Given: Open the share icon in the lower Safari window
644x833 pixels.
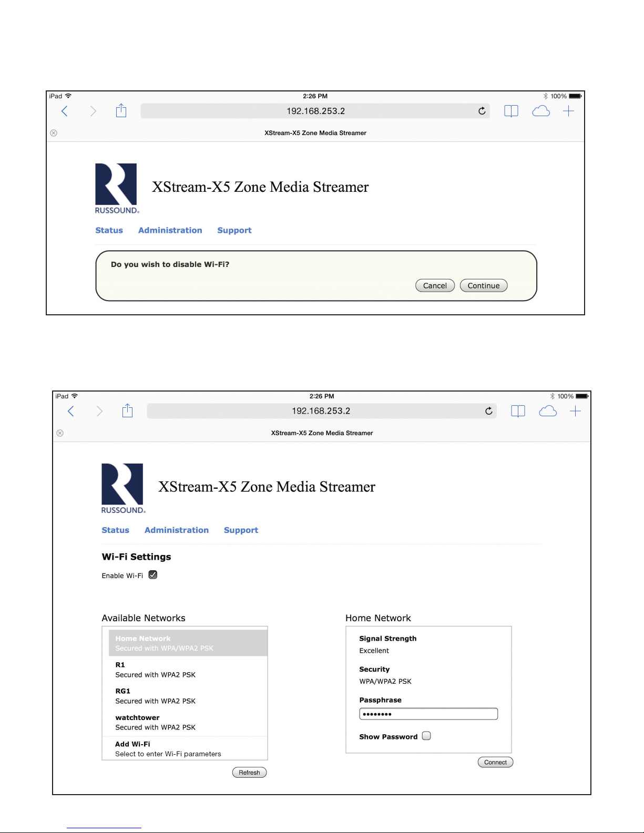Looking at the screenshot, I should coord(127,410).
